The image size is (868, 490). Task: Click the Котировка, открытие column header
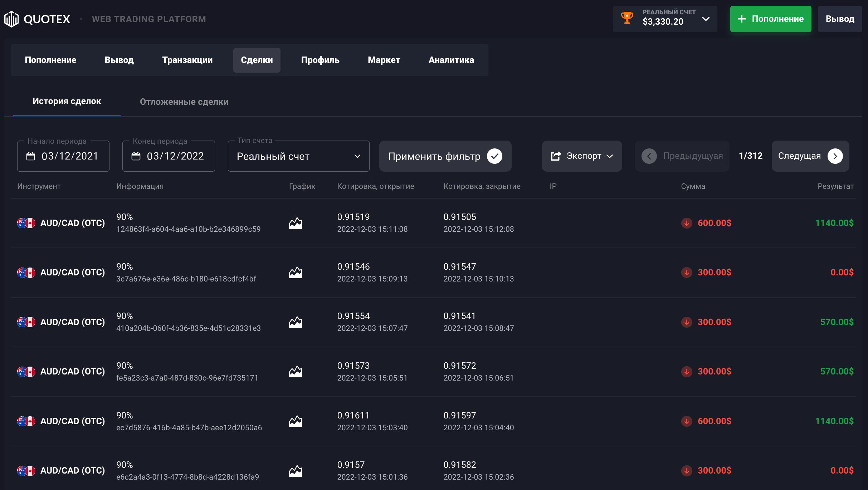pyautogui.click(x=376, y=186)
